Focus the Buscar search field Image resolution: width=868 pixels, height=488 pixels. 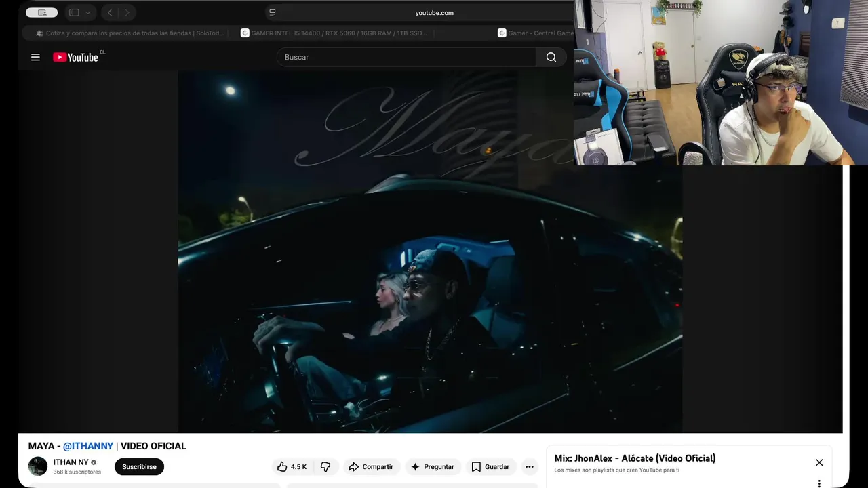click(x=406, y=57)
